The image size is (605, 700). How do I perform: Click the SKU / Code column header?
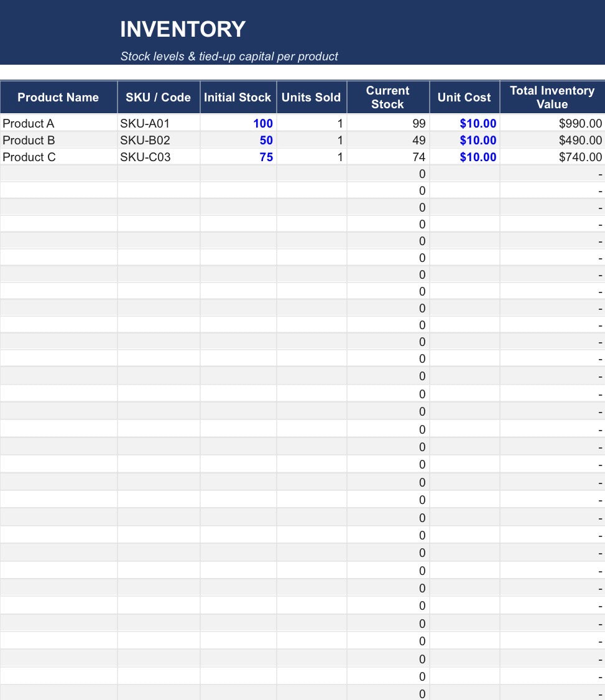pyautogui.click(x=159, y=97)
